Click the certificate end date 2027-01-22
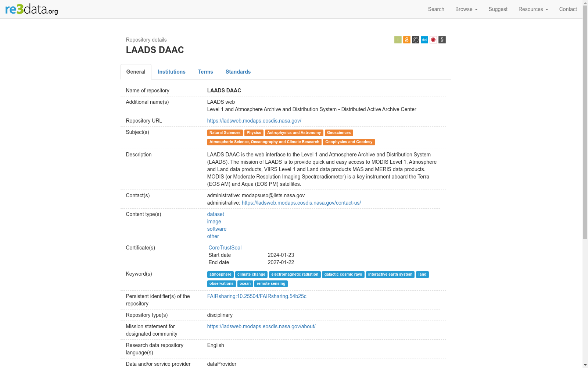588x368 pixels. pos(281,262)
